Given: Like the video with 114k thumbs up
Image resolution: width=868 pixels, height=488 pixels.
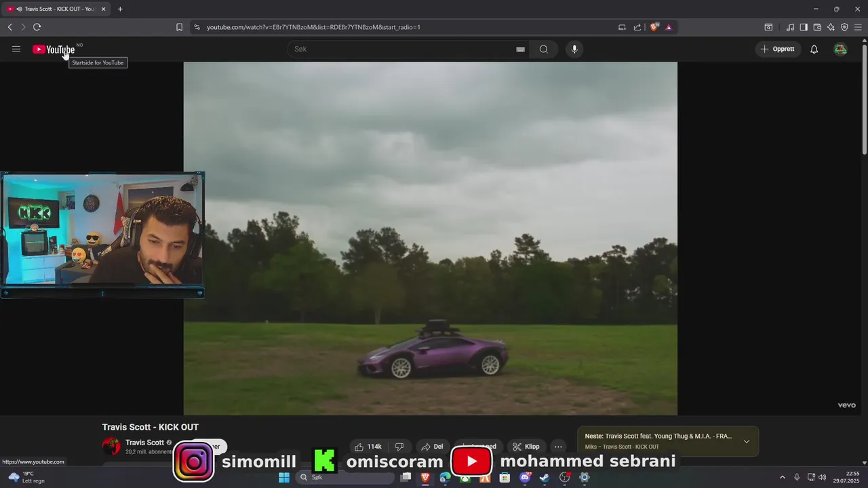Looking at the screenshot, I should [368, 447].
